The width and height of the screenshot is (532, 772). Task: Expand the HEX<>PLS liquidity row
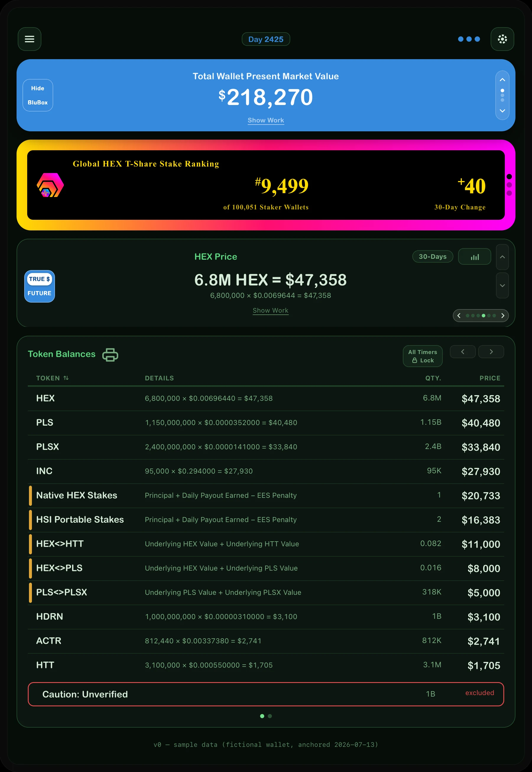pos(266,568)
